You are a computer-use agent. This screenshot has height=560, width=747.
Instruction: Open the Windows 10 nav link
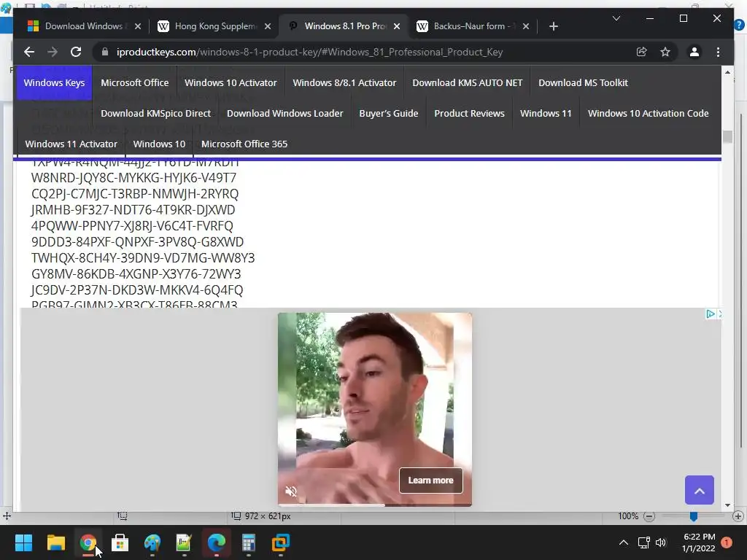click(159, 144)
